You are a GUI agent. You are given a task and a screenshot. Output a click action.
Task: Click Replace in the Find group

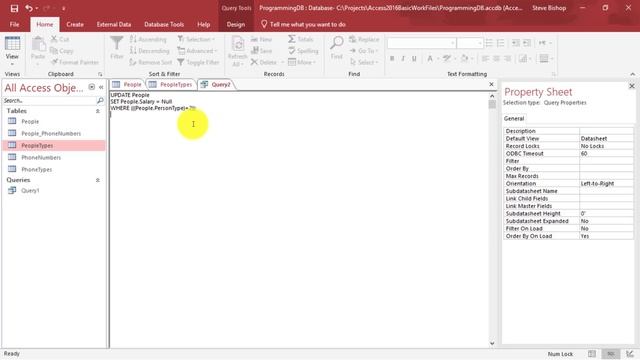tap(364, 39)
